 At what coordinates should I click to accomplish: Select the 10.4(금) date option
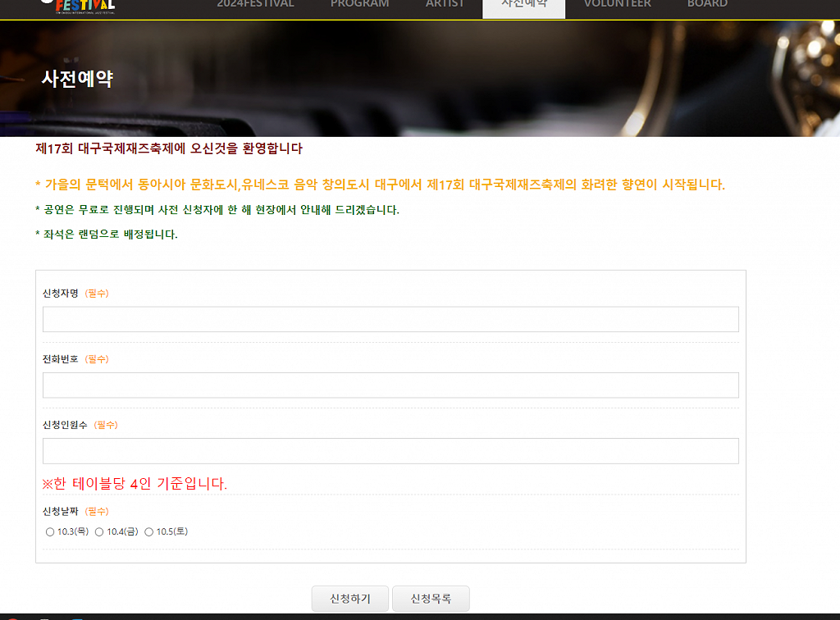pyautogui.click(x=99, y=531)
